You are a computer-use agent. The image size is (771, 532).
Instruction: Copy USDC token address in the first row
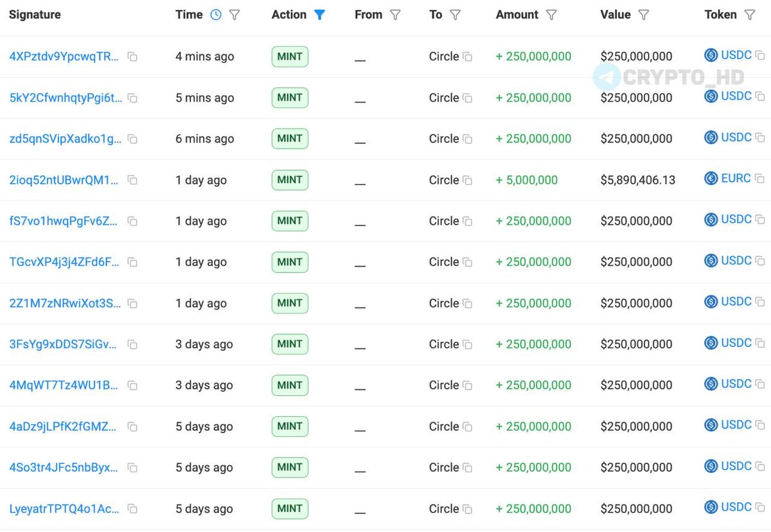(x=760, y=55)
